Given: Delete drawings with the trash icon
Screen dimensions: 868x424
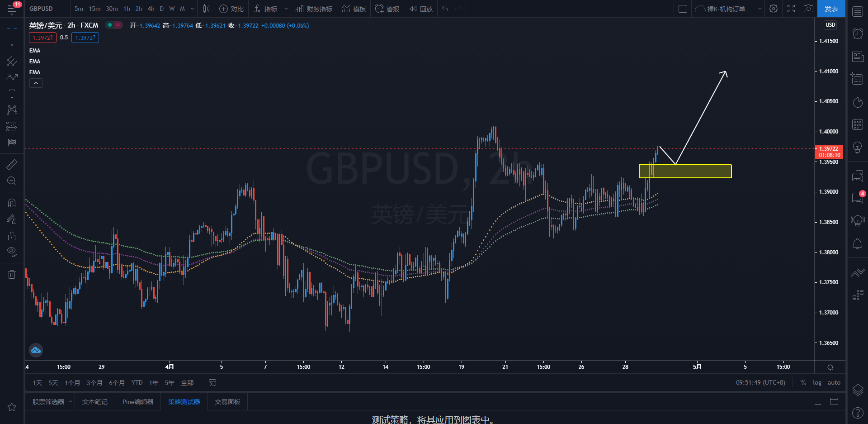Looking at the screenshot, I should tap(12, 274).
